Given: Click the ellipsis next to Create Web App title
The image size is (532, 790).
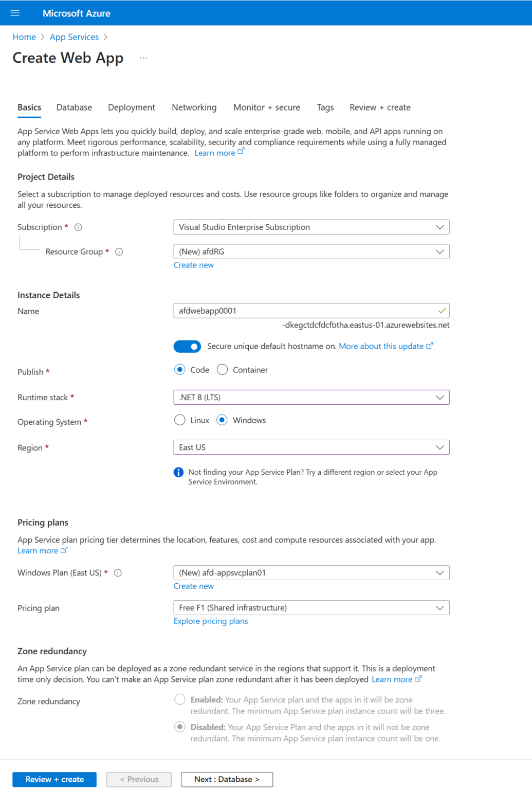Looking at the screenshot, I should 143,58.
